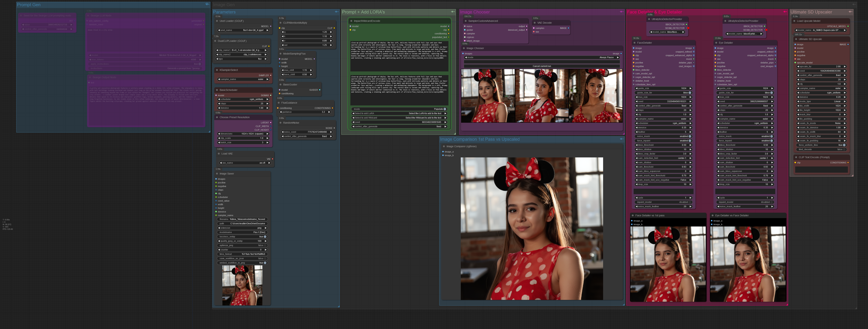The width and height of the screenshot is (868, 329).
Task: Open the Select to add LoRA dropdown
Action: (399, 113)
